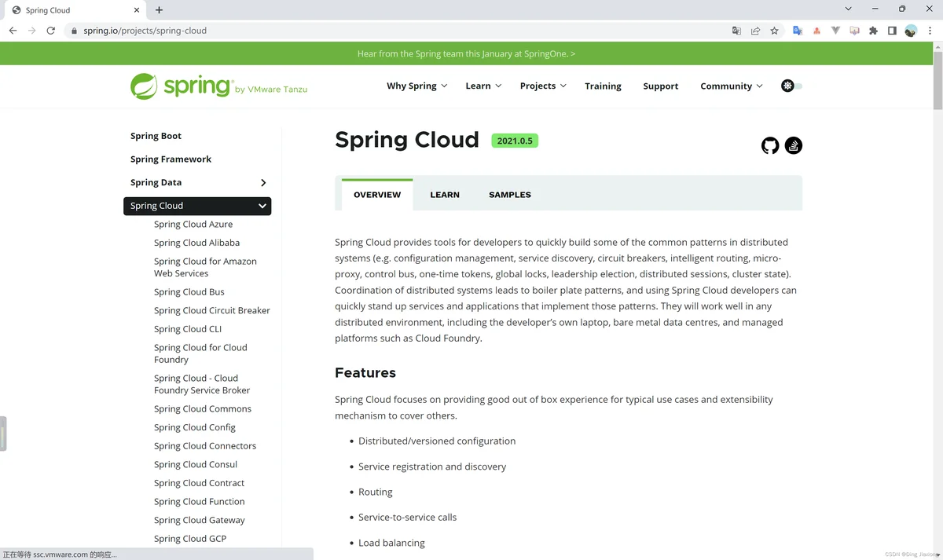Click the "Routing" feature bullet

pyautogui.click(x=375, y=492)
